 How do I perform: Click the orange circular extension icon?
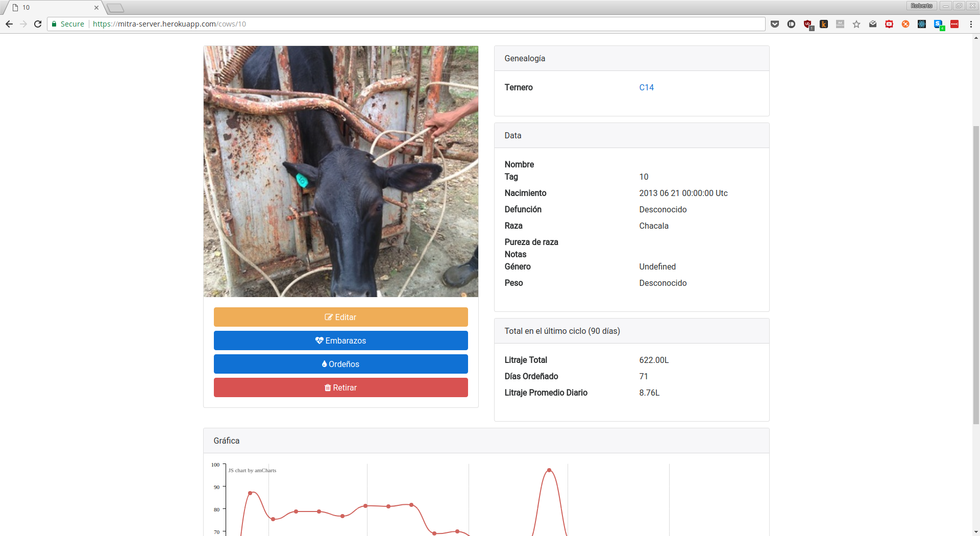(x=905, y=24)
